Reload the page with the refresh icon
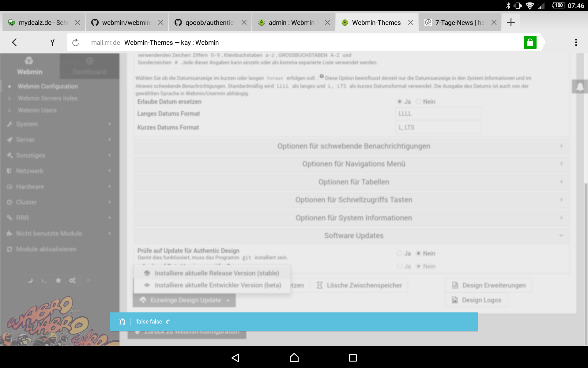Viewport: 588px width, 368px height. pyautogui.click(x=75, y=42)
